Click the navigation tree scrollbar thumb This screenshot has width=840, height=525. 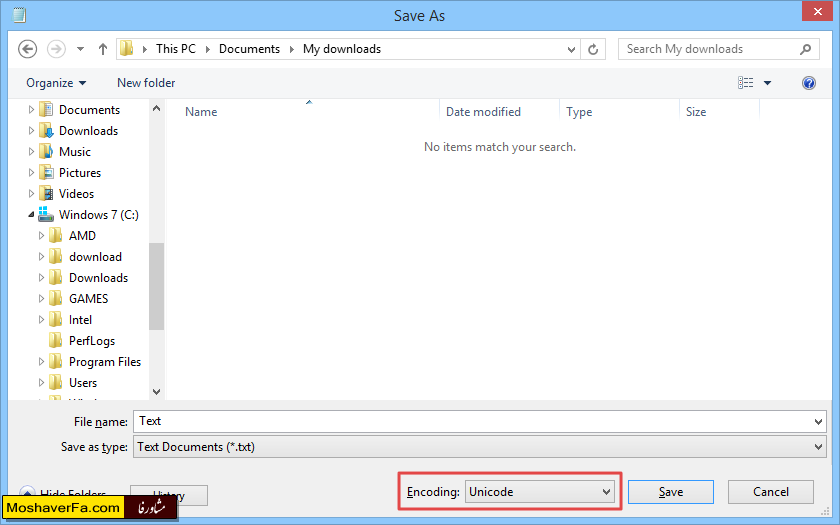tap(156, 287)
